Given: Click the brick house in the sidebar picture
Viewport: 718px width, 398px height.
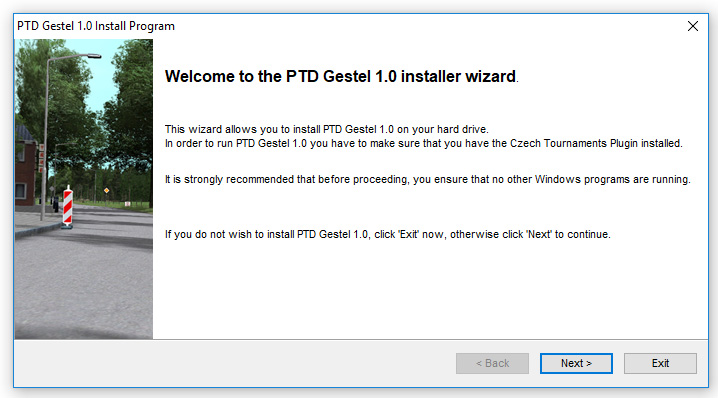Looking at the screenshot, I should (26, 168).
